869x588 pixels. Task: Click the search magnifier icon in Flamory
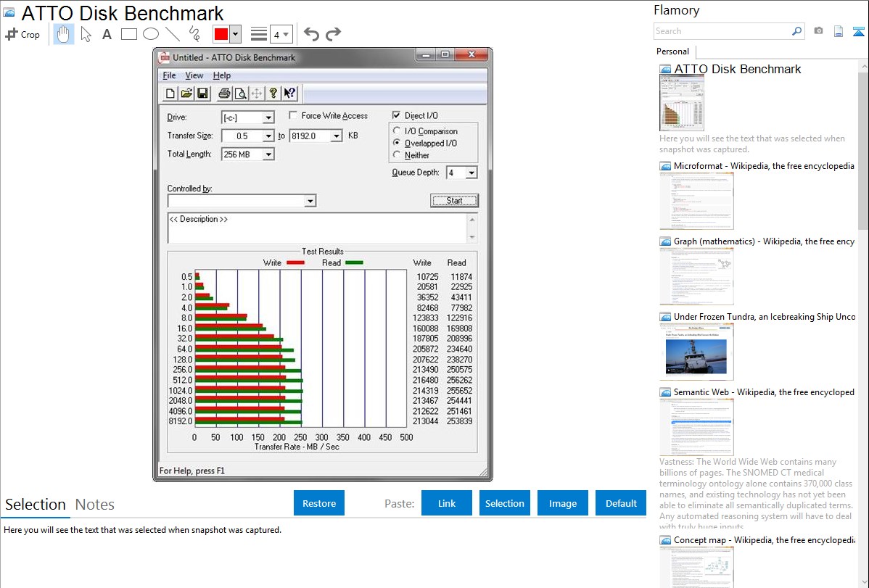tap(796, 31)
